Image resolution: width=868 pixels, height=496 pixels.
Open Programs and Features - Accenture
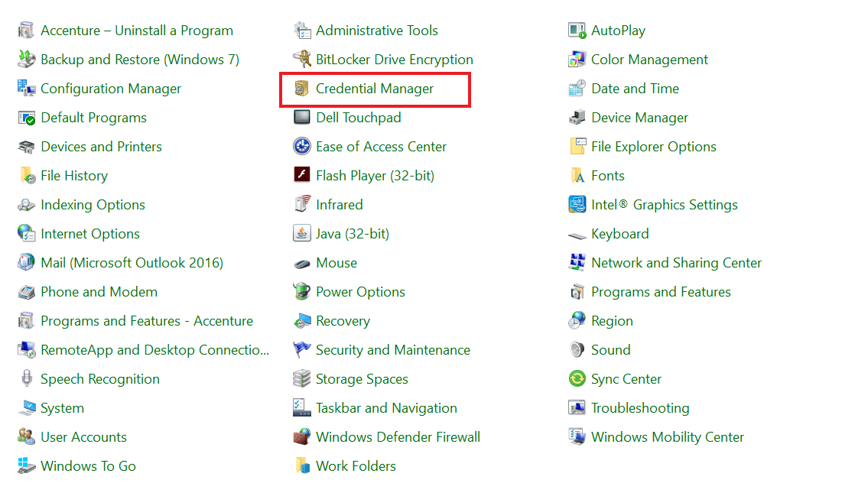(x=147, y=320)
